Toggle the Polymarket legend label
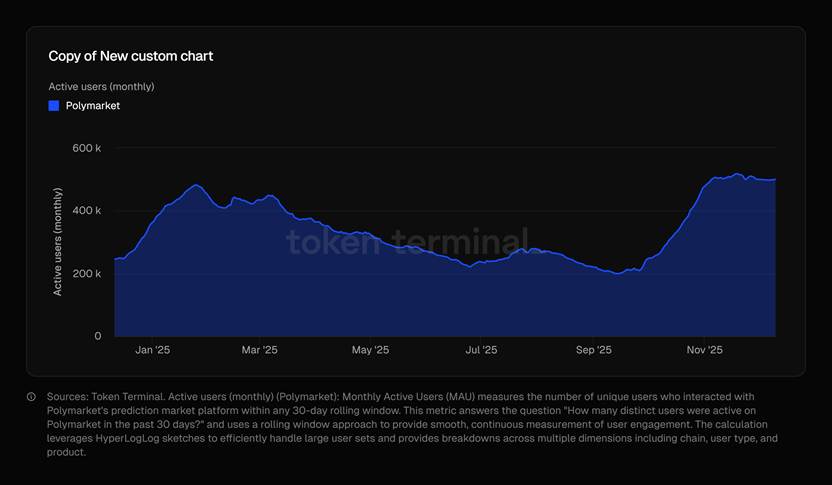The width and height of the screenshot is (832, 485). click(93, 105)
